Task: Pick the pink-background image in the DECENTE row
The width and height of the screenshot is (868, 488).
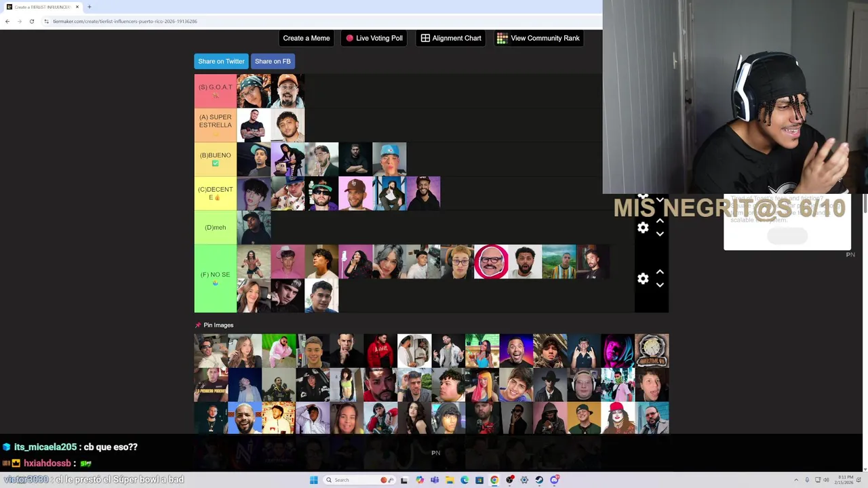Action: tap(355, 193)
